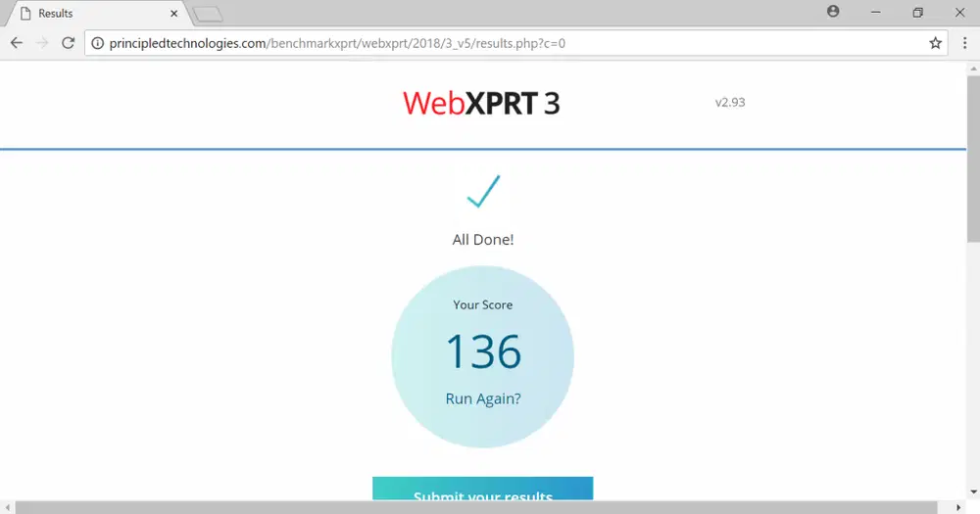Image resolution: width=980 pixels, height=514 pixels.
Task: Go back to the previous page
Action: [x=17, y=43]
